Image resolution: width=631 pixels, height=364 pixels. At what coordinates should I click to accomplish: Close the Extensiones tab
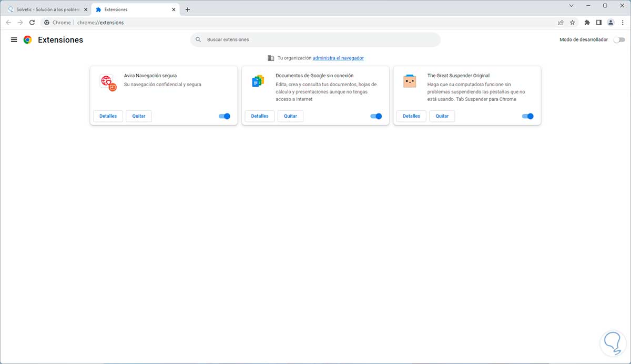tap(174, 9)
